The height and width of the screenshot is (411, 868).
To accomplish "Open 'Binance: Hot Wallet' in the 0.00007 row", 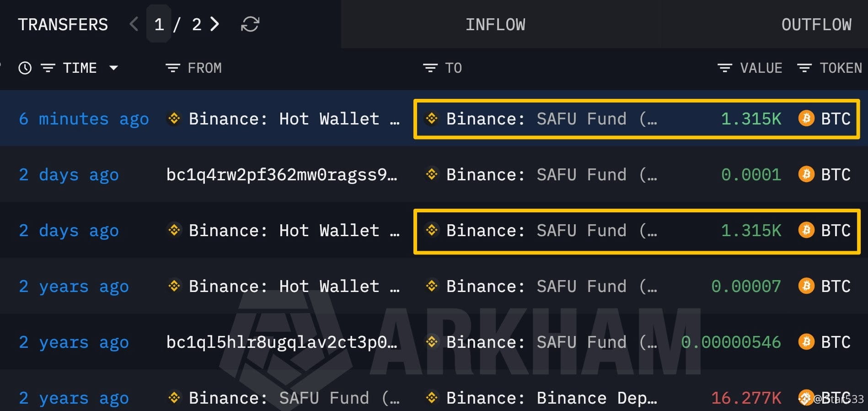I will (294, 287).
